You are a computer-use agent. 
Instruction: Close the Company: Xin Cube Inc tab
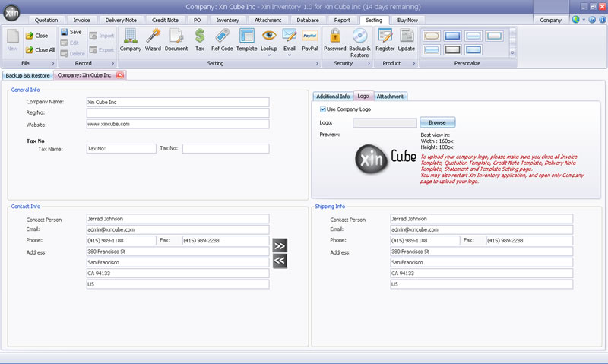tap(120, 74)
